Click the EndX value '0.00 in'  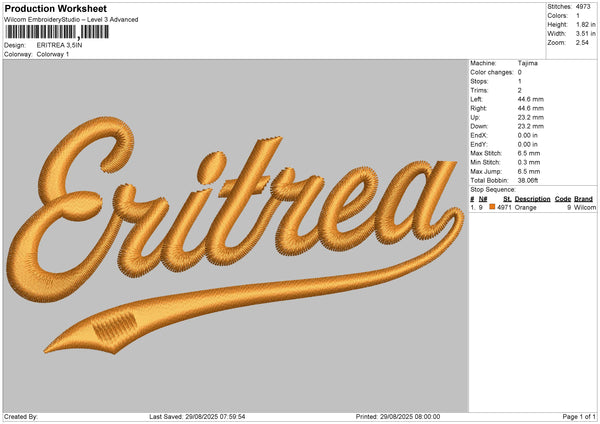pos(528,135)
